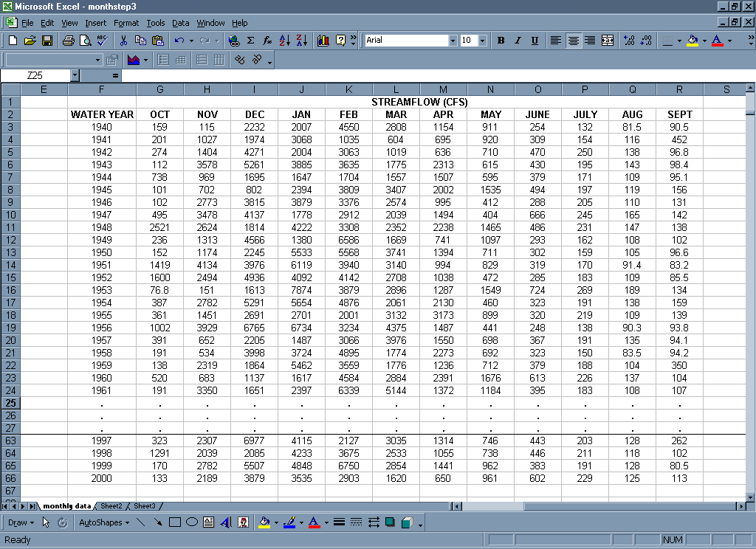Viewport: 756px width, 549px height.
Task: Launch the Chart Wizard icon
Action: tap(323, 41)
